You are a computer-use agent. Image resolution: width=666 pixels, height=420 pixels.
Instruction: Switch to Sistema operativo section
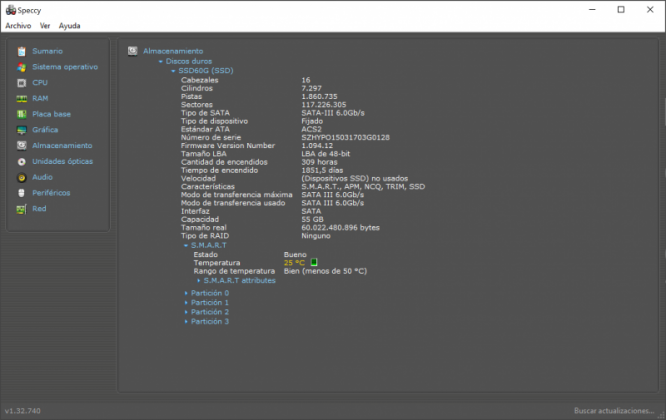[65, 67]
